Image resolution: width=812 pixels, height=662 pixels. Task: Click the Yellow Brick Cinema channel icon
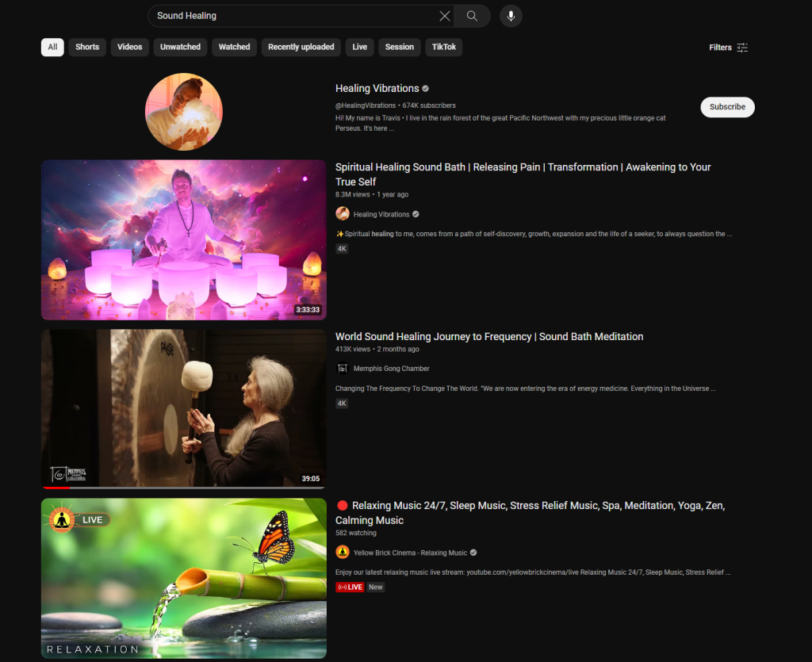(x=343, y=553)
